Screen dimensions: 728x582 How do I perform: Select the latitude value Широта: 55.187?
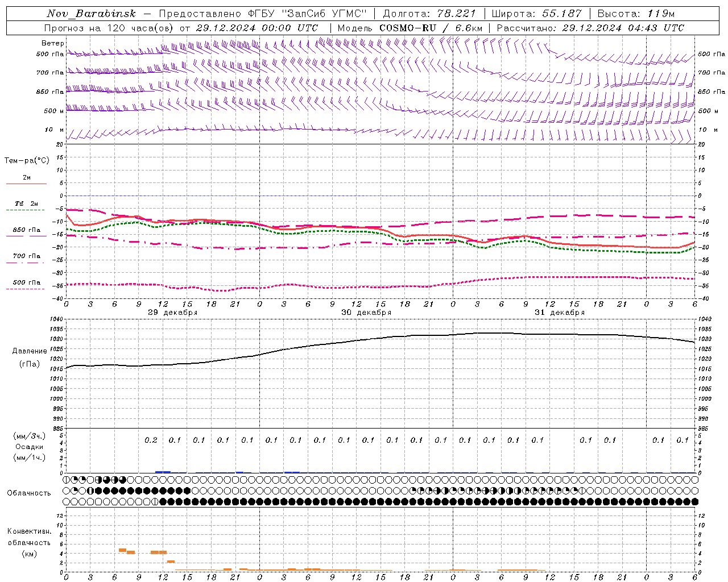(x=536, y=14)
